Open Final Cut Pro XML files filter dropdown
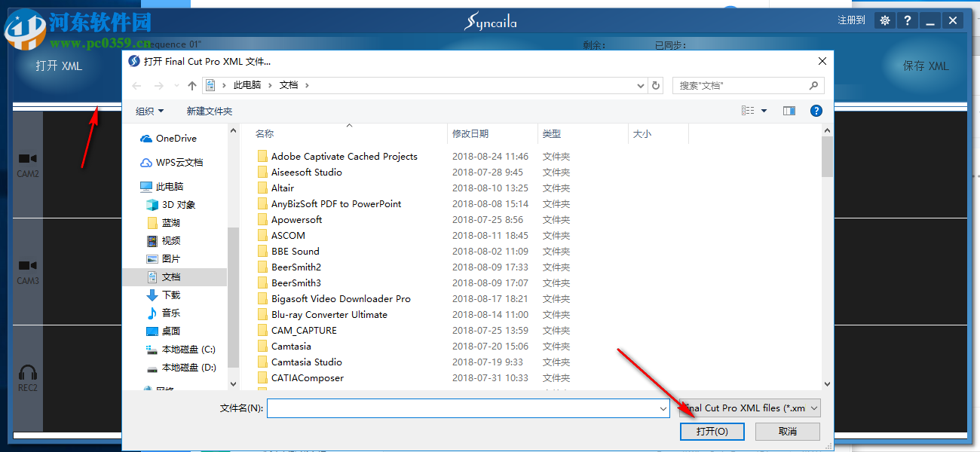This screenshot has width=980, height=452. pyautogui.click(x=750, y=408)
